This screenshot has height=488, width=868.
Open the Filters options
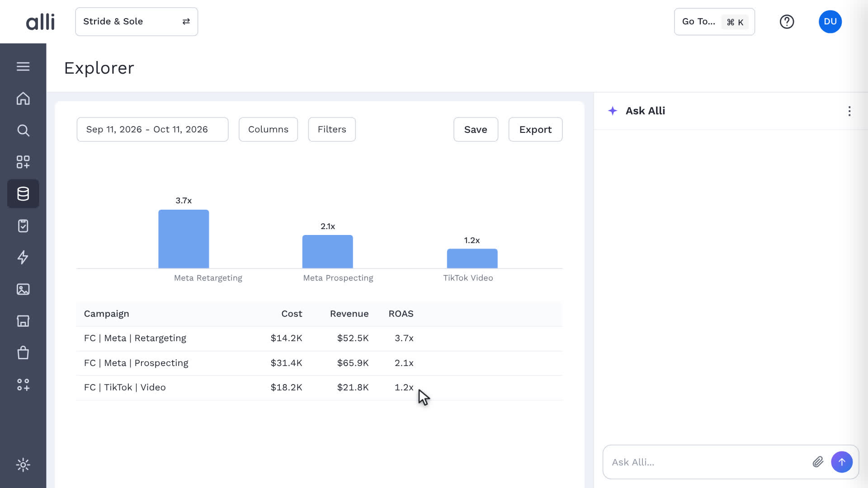tap(332, 130)
